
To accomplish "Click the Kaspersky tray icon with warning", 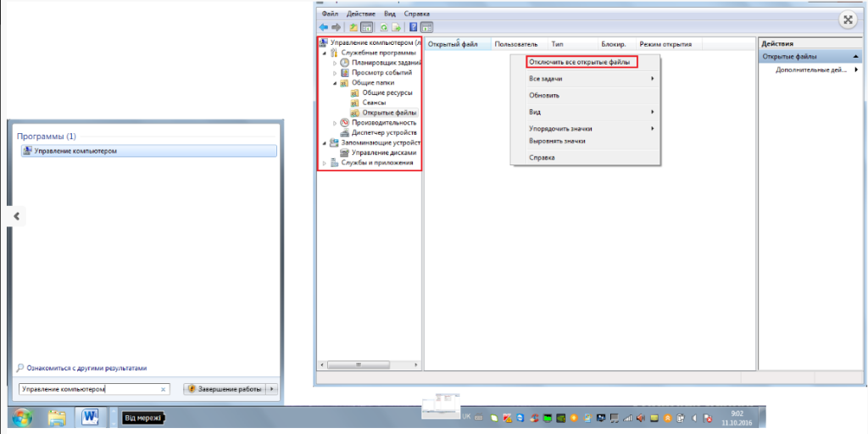I will click(507, 417).
